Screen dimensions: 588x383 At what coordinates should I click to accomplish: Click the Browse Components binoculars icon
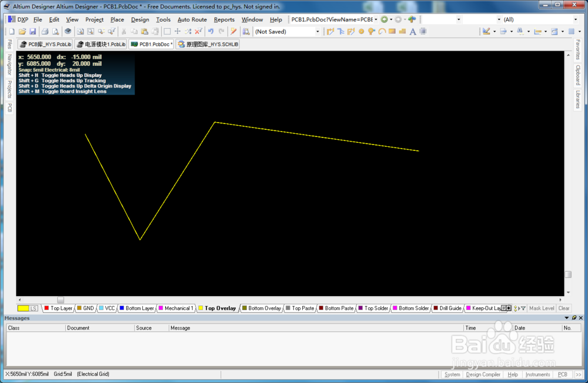(246, 32)
